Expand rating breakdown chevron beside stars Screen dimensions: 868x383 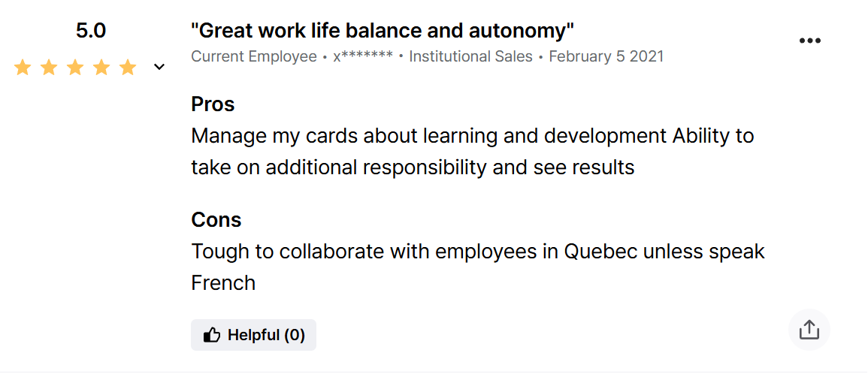[159, 68]
